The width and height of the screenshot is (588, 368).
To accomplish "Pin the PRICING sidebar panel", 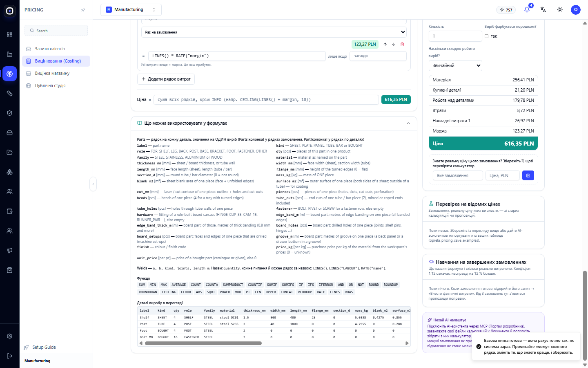I will point(83,10).
